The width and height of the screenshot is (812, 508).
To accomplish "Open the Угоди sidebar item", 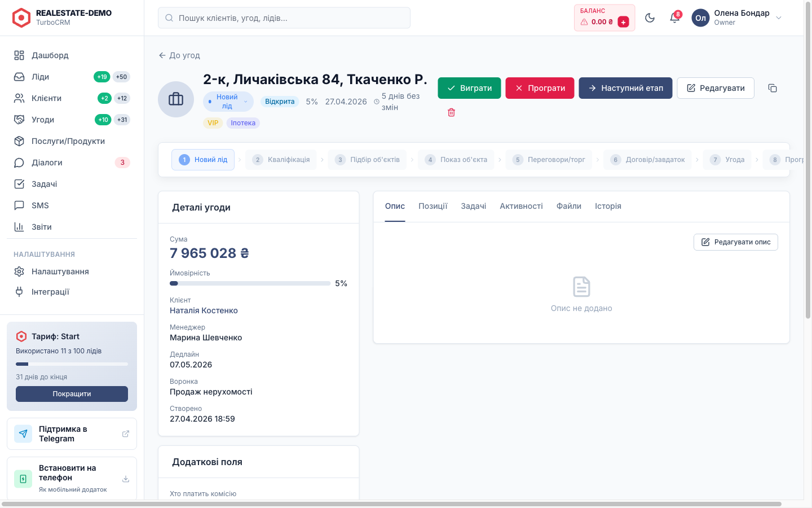I will pyautogui.click(x=72, y=120).
